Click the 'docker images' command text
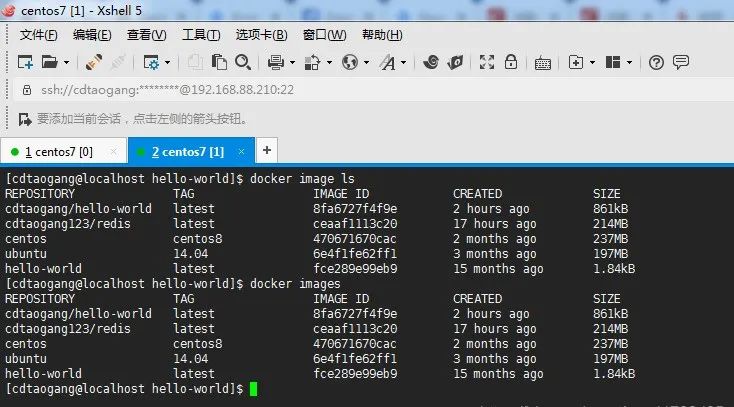The height and width of the screenshot is (407, 734). point(295,284)
